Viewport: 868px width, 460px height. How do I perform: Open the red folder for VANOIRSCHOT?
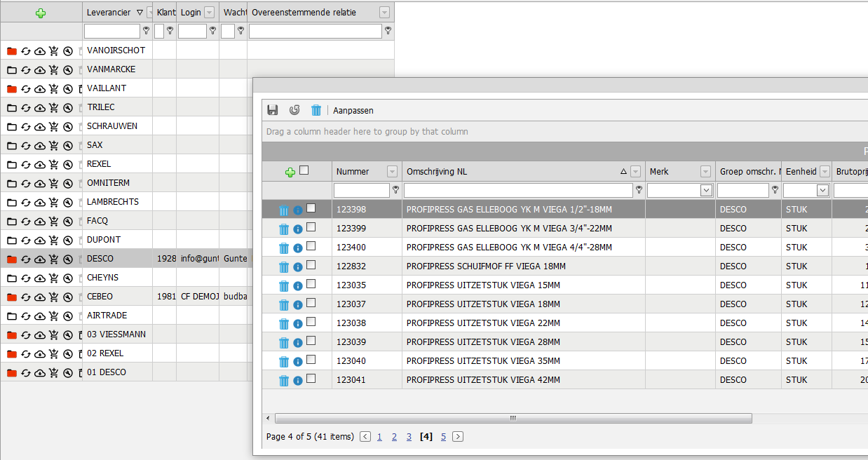coord(12,50)
